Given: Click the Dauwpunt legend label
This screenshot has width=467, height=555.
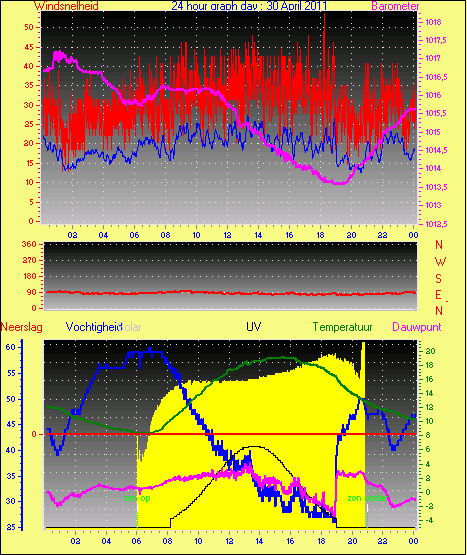Looking at the screenshot, I should tap(417, 327).
